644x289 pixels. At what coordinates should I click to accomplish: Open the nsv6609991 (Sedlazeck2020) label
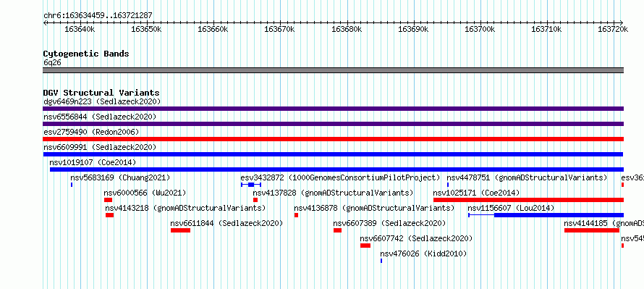click(100, 147)
